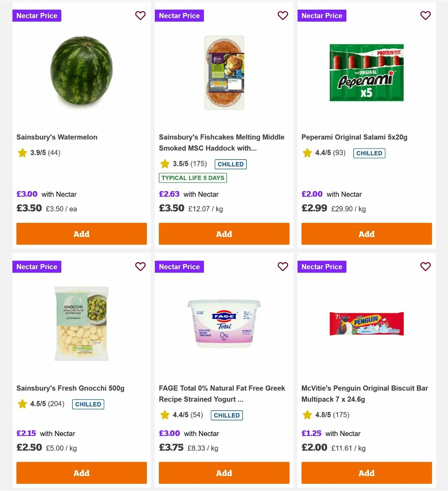Click the CHILLED label on Peperami card
Screen dimensions: 448x491
[x=369, y=153]
